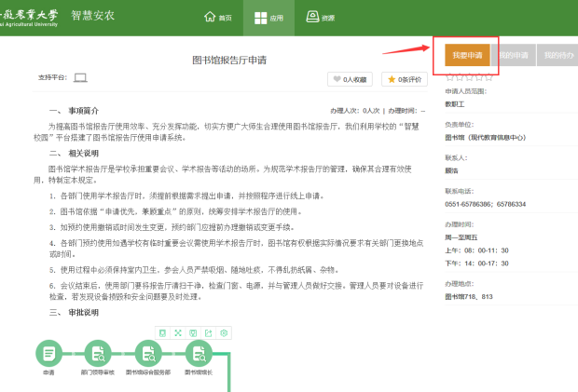Open the 我的待办 tab
578x392 pixels.
[558, 56]
